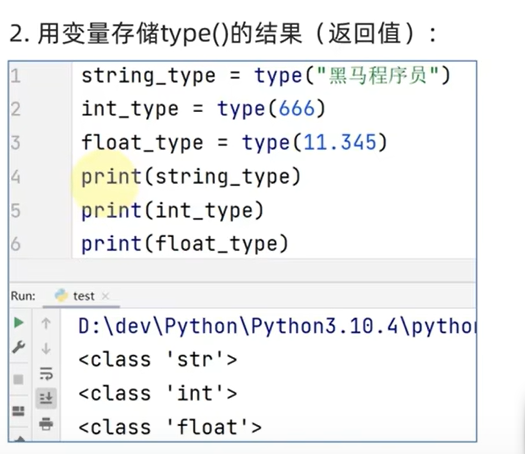Toggle scroll-to-end icon
This screenshot has width=525, height=454.
click(46, 398)
